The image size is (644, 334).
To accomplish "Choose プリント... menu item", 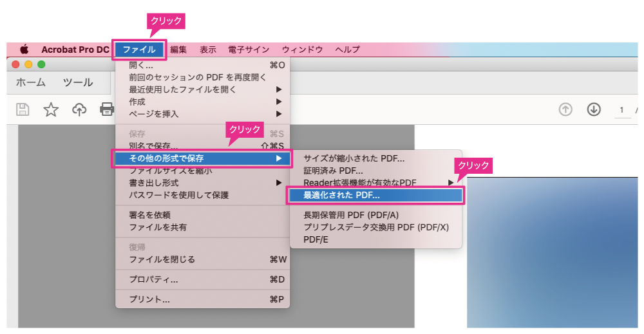I will 202,299.
